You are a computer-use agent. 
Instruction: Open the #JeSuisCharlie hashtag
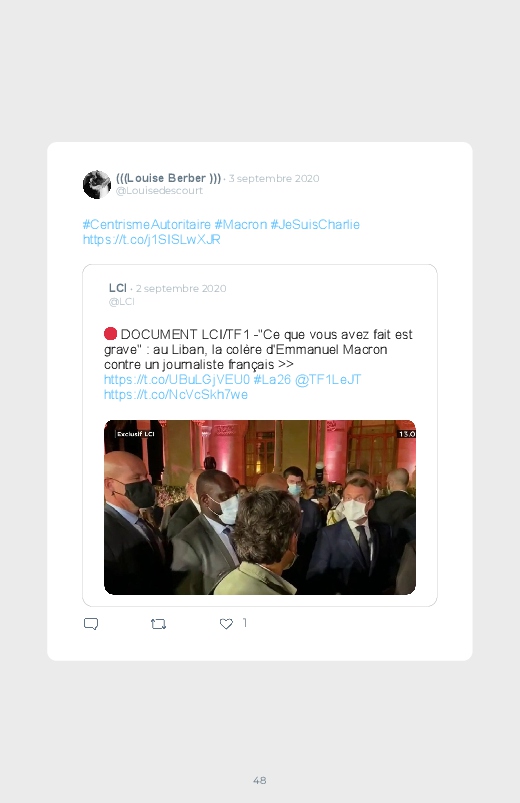tap(315, 224)
